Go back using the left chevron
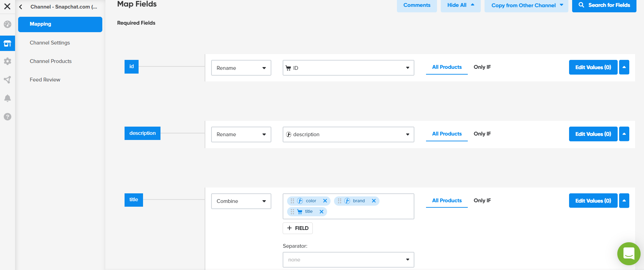Image resolution: width=644 pixels, height=270 pixels. click(21, 7)
